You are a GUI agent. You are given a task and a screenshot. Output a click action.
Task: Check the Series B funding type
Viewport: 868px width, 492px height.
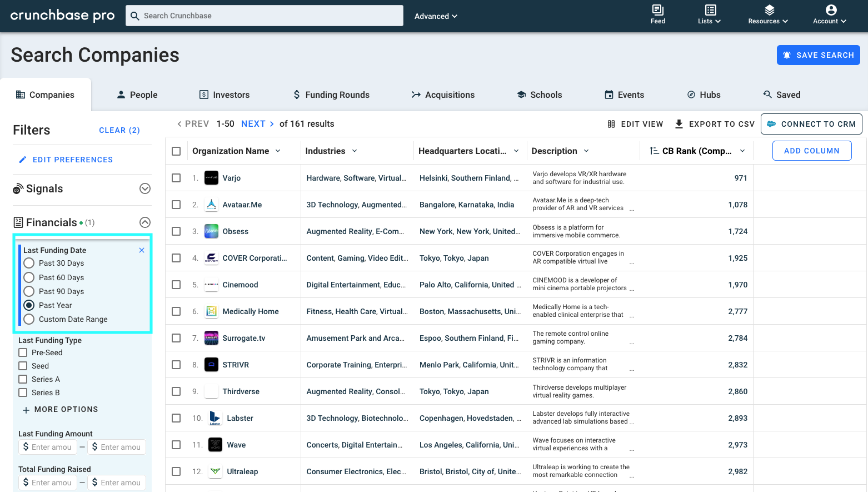pyautogui.click(x=23, y=392)
